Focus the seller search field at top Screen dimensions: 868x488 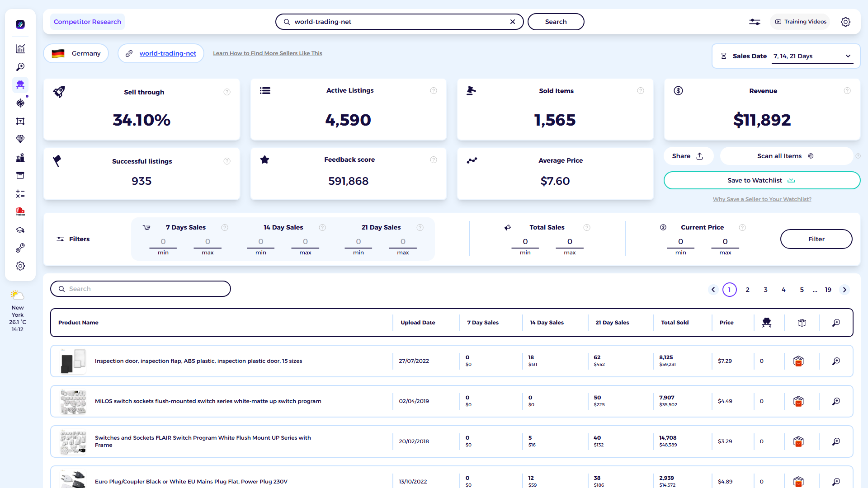point(399,22)
